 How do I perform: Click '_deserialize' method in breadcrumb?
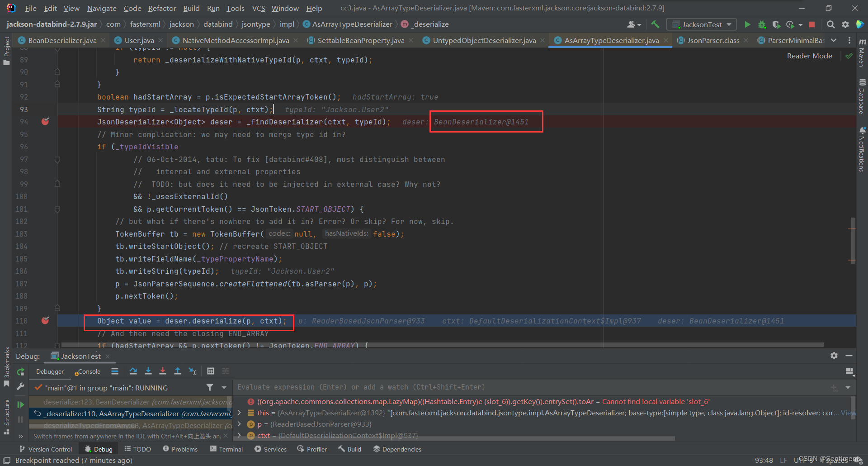(x=425, y=24)
